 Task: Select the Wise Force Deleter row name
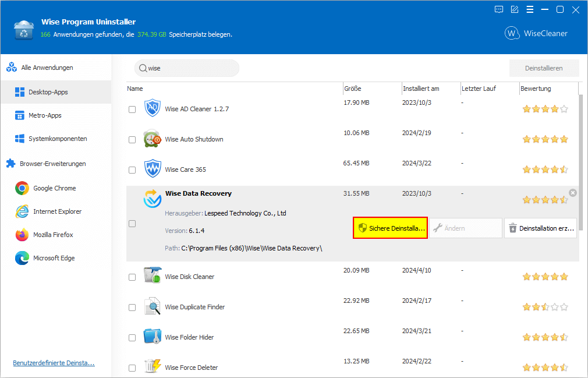192,368
